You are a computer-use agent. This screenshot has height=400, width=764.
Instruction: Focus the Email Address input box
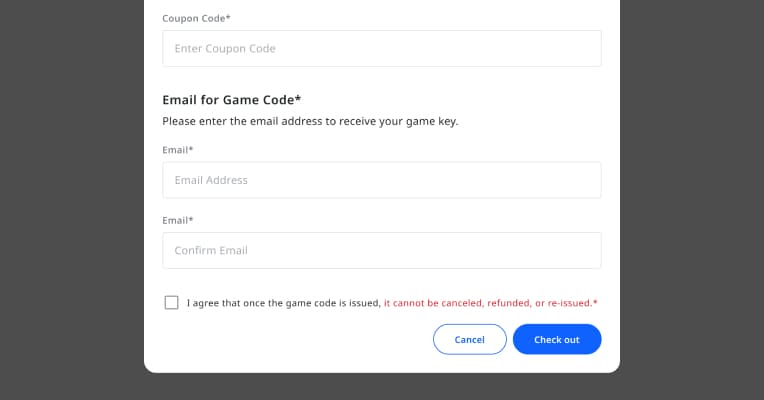[382, 180]
